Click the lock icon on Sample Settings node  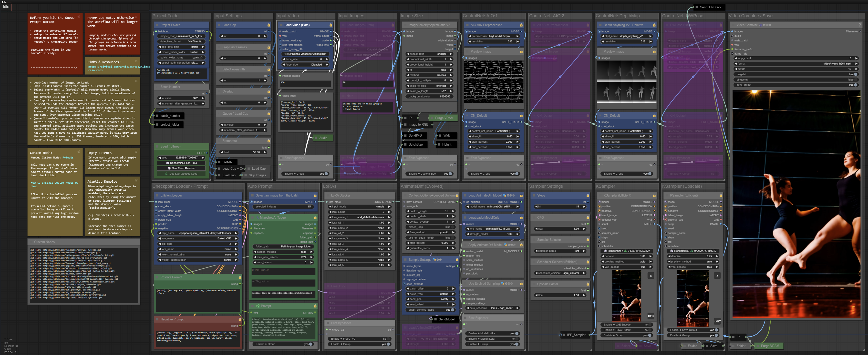click(457, 260)
